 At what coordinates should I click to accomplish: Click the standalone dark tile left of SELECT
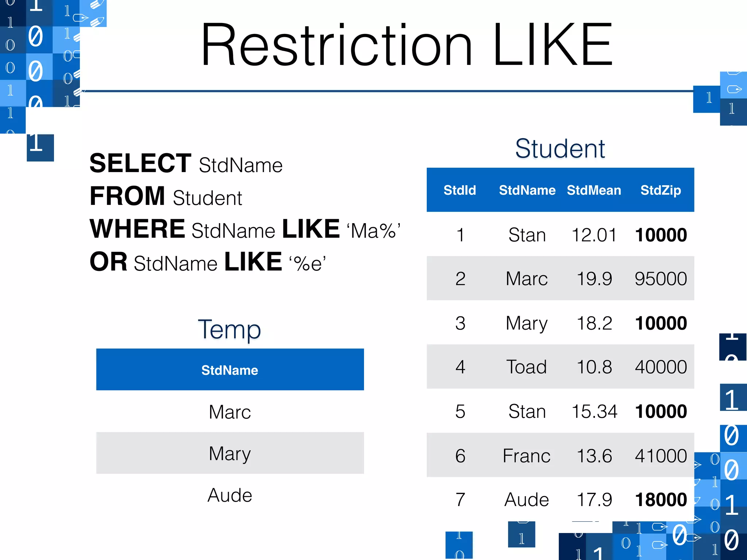click(40, 148)
